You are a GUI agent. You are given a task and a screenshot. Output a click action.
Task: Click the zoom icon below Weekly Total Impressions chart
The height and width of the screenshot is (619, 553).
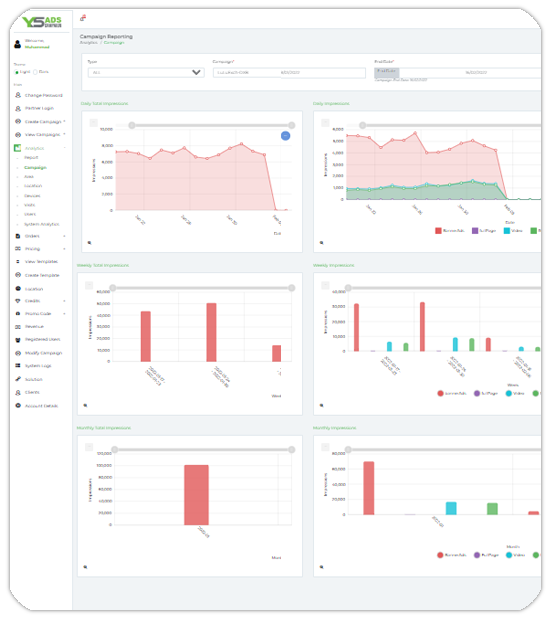point(85,405)
